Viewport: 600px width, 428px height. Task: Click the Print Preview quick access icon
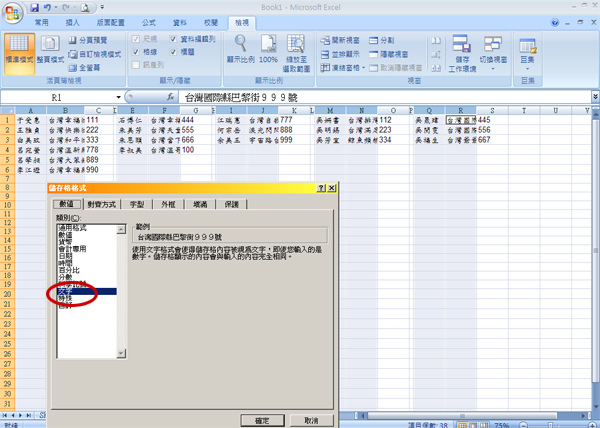(85, 7)
